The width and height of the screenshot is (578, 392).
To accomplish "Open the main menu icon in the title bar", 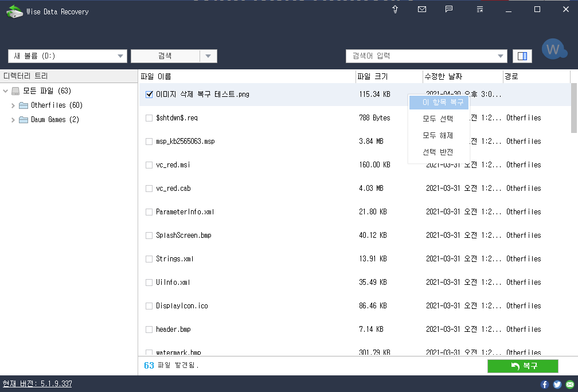I will pos(479,9).
